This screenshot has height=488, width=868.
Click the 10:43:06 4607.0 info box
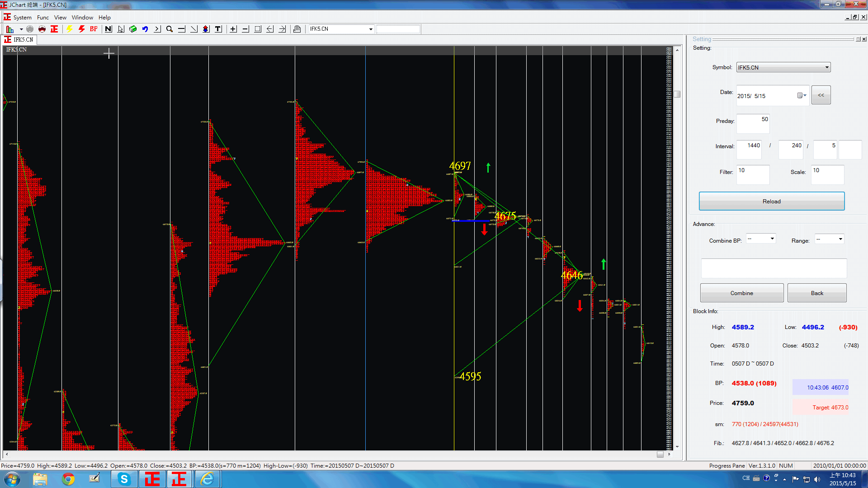(x=820, y=387)
